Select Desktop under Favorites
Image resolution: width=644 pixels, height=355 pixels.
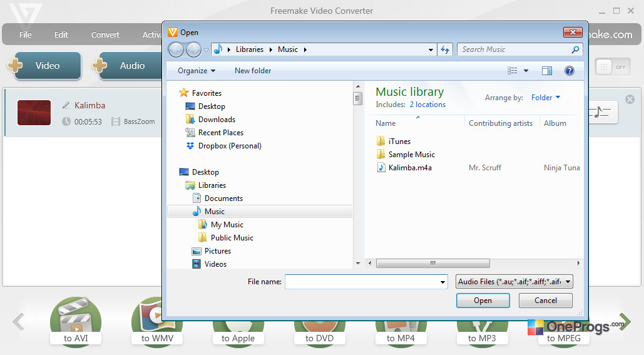[212, 106]
